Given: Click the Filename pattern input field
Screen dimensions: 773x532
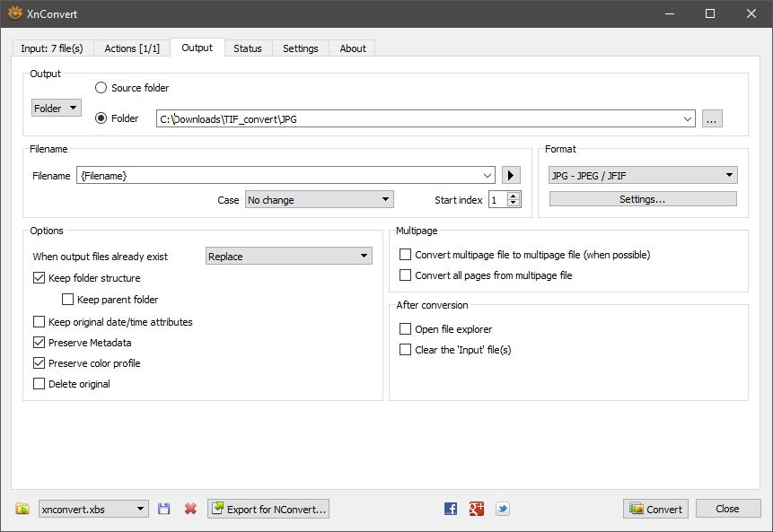Looking at the screenshot, I should 278,176.
